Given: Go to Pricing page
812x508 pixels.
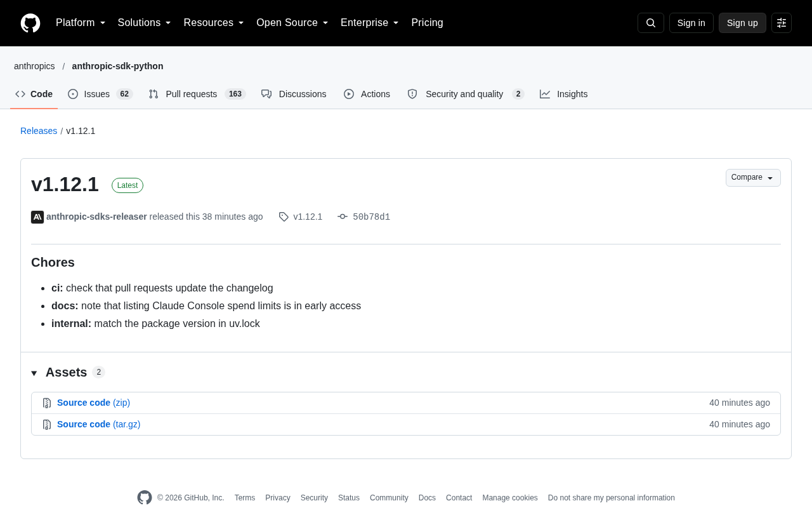Looking at the screenshot, I should tap(427, 23).
